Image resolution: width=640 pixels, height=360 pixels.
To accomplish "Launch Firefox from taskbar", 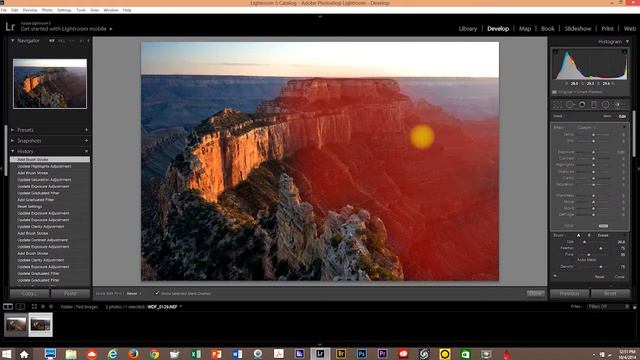I will [133, 354].
